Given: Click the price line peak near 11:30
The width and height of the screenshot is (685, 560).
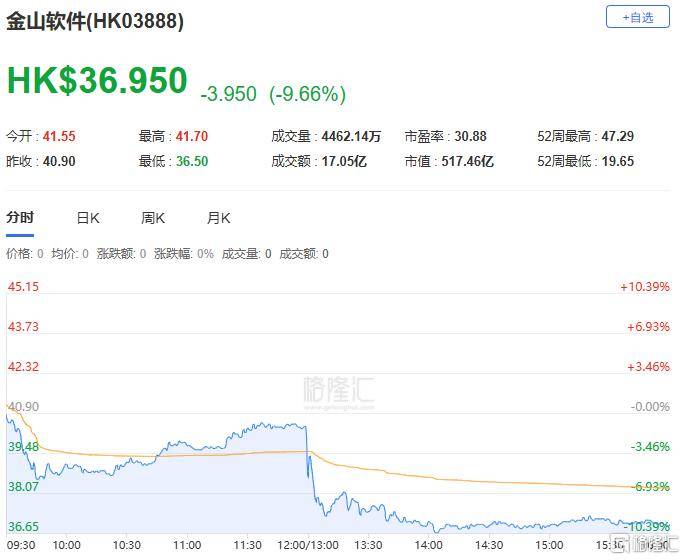Looking at the screenshot, I should pyautogui.click(x=261, y=423).
